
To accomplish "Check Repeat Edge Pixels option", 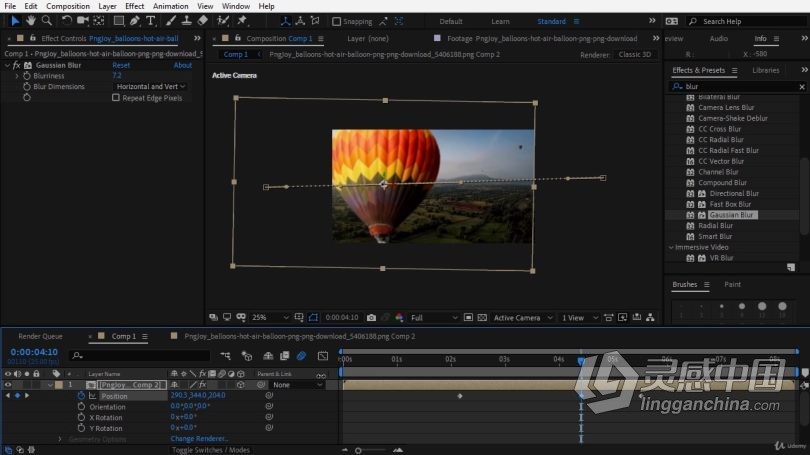I will click(x=116, y=97).
